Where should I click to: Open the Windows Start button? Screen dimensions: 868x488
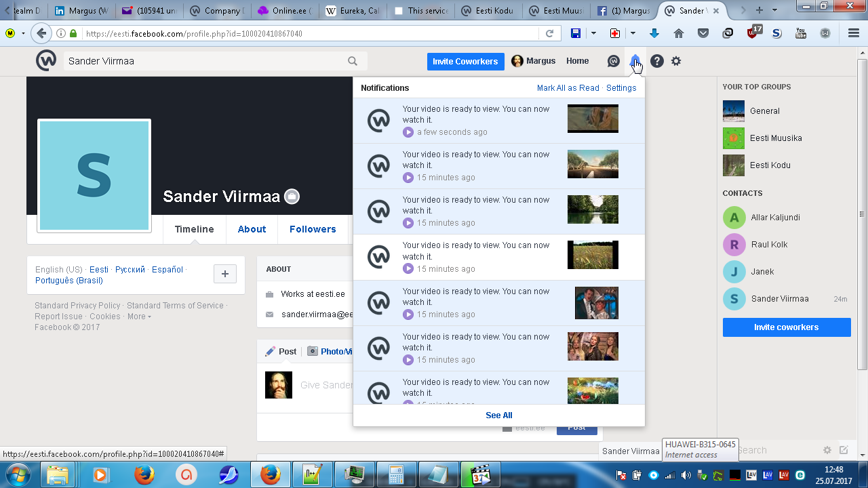18,474
